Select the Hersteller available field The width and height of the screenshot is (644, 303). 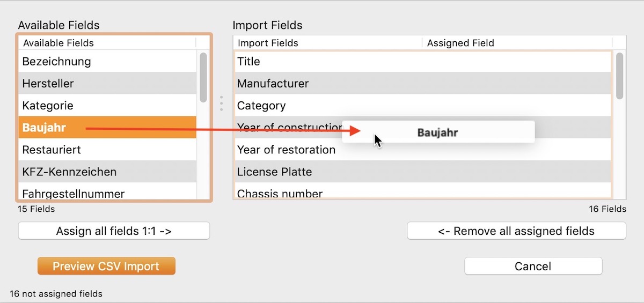coord(107,84)
